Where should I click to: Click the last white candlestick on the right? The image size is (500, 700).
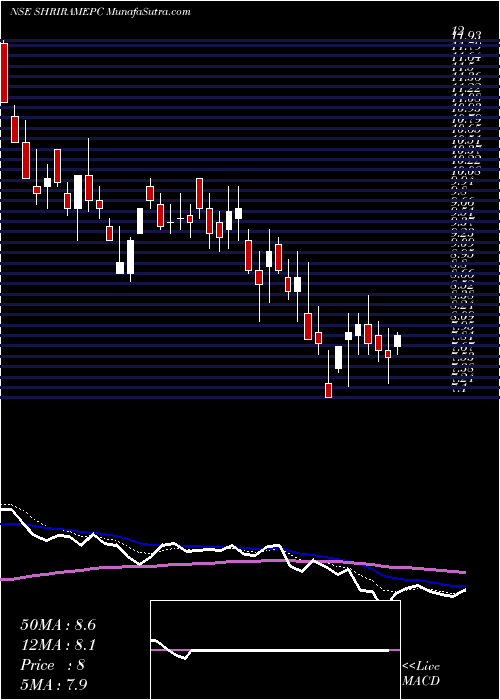pyautogui.click(x=397, y=341)
